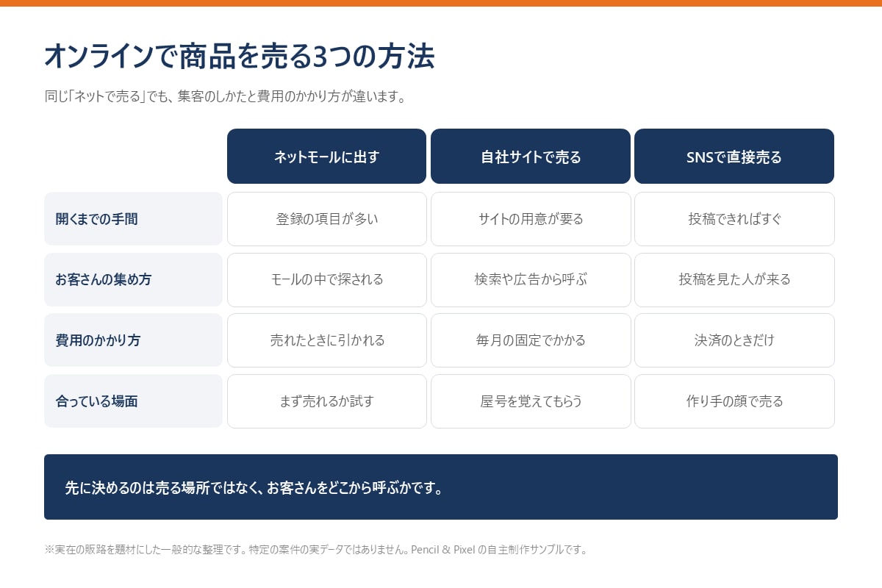Click the cell 登録の項目が多い
The width and height of the screenshot is (882, 588).
(x=327, y=219)
